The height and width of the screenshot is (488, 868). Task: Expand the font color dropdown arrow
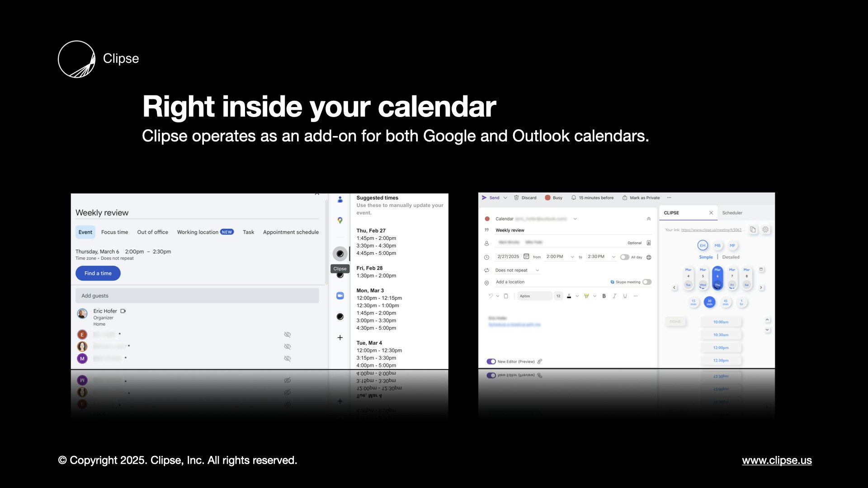[577, 296]
